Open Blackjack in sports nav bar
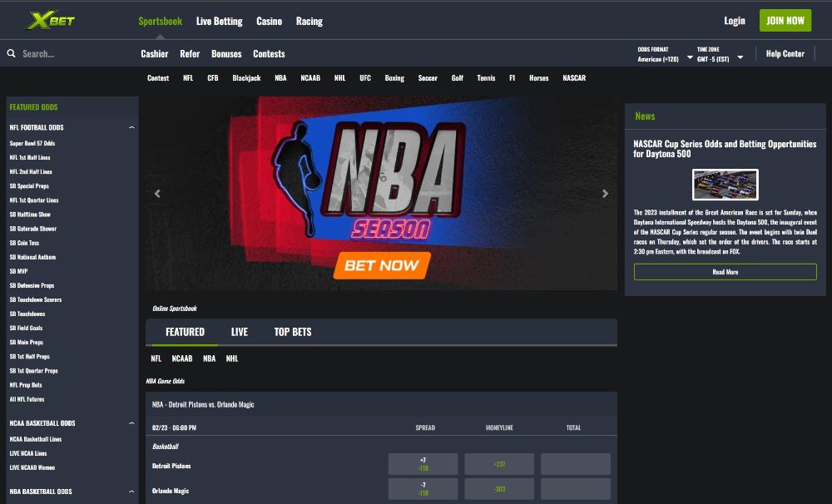 click(246, 78)
